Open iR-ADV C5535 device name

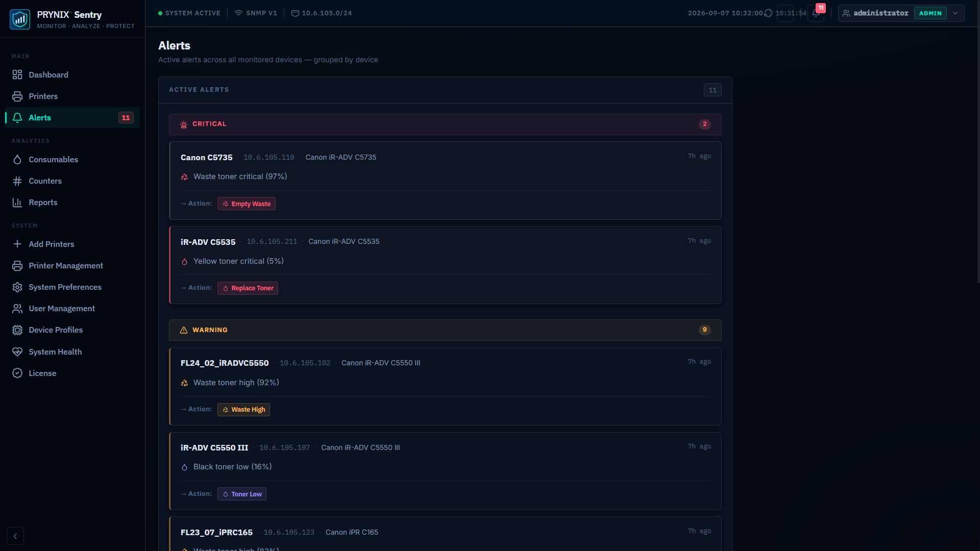coord(208,242)
